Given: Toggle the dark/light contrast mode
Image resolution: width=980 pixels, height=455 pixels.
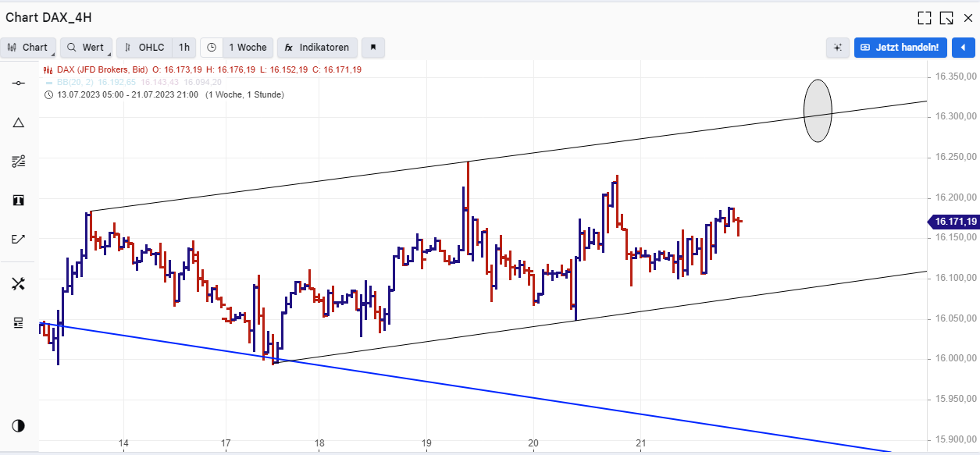Looking at the screenshot, I should [x=19, y=425].
